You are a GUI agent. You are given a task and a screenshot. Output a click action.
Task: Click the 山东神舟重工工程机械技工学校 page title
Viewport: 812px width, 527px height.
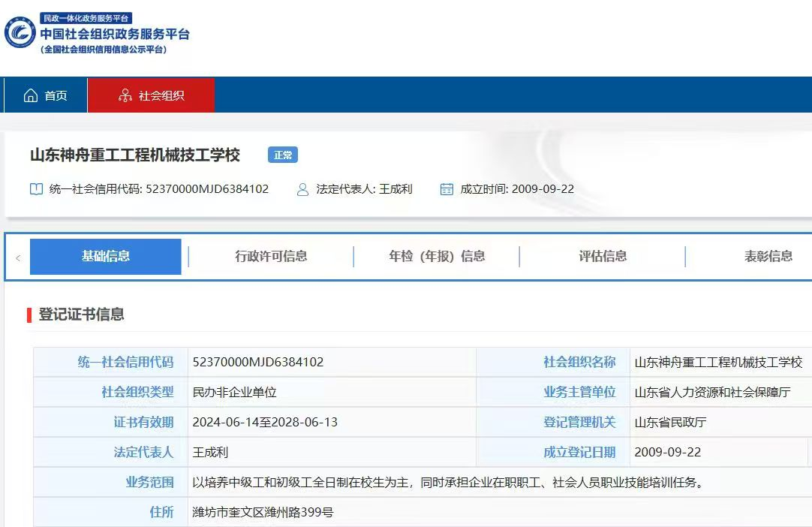[x=135, y=155]
